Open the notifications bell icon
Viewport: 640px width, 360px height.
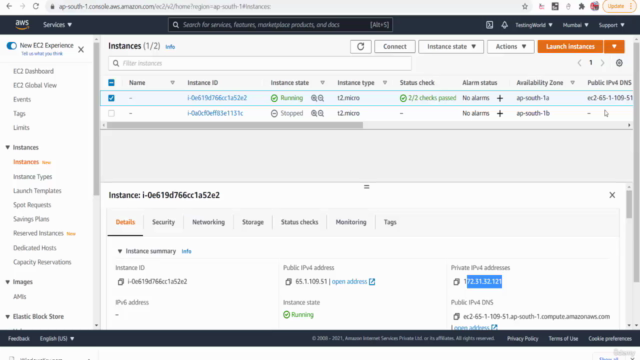click(x=504, y=25)
